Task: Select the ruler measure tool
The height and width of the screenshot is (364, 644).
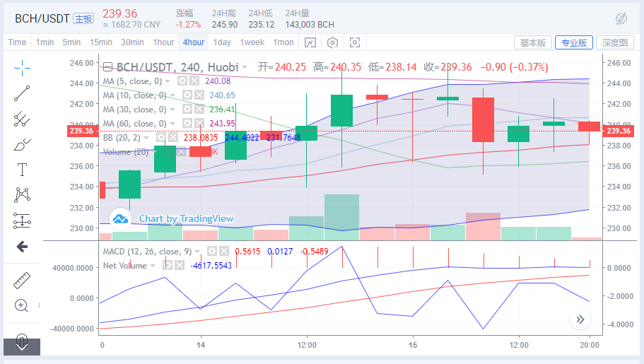Action: coord(22,280)
